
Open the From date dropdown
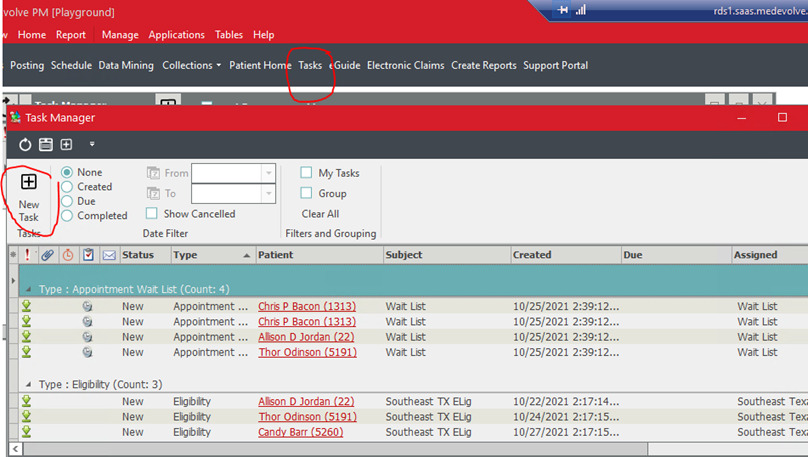268,173
